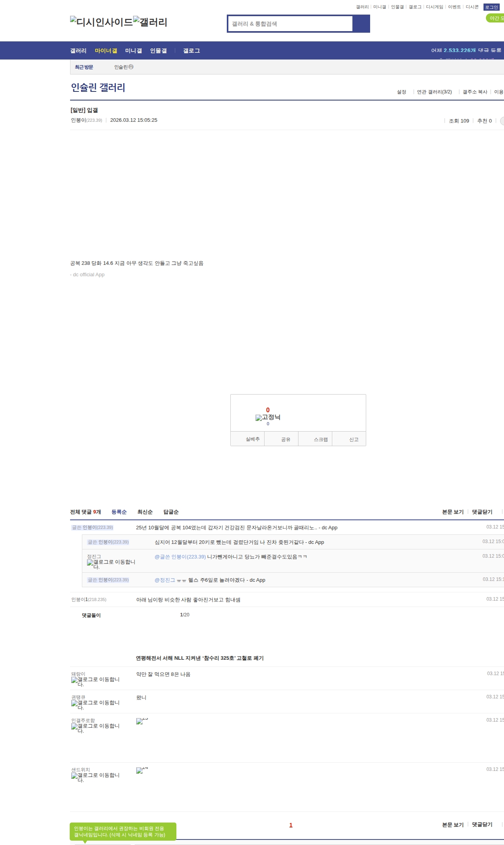Open 갤로그 in the blue navigation bar

click(x=191, y=50)
